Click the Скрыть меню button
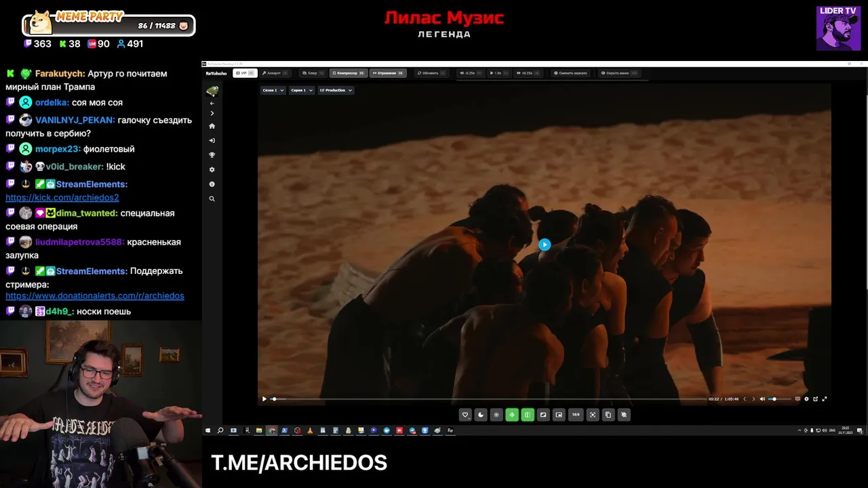The width and height of the screenshot is (868, 488). pos(618,73)
